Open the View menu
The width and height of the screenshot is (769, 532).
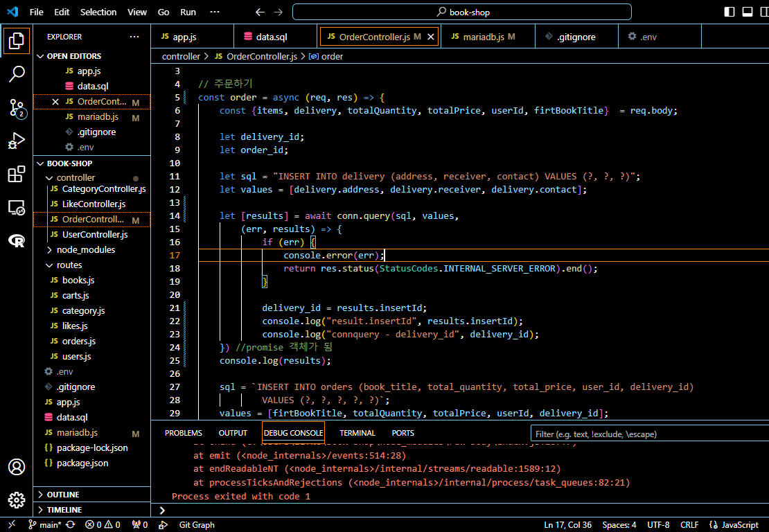click(137, 12)
